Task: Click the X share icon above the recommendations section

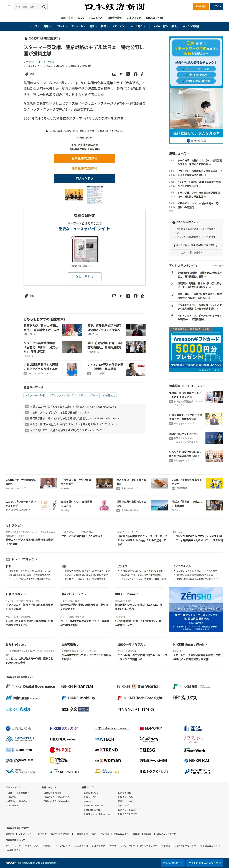Action: coord(128,296)
